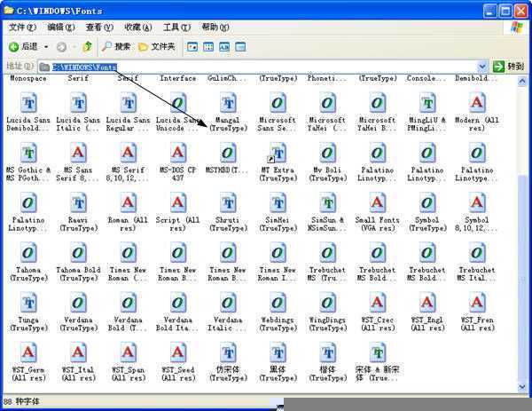The image size is (532, 411).
Task: Click the font similarity view icon
Action: [x=224, y=47]
